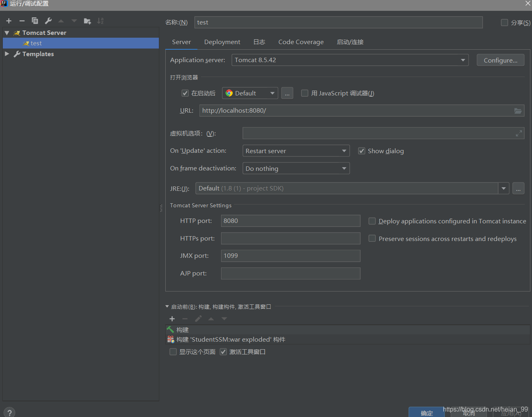Sort configurations alphabetically

(100, 21)
